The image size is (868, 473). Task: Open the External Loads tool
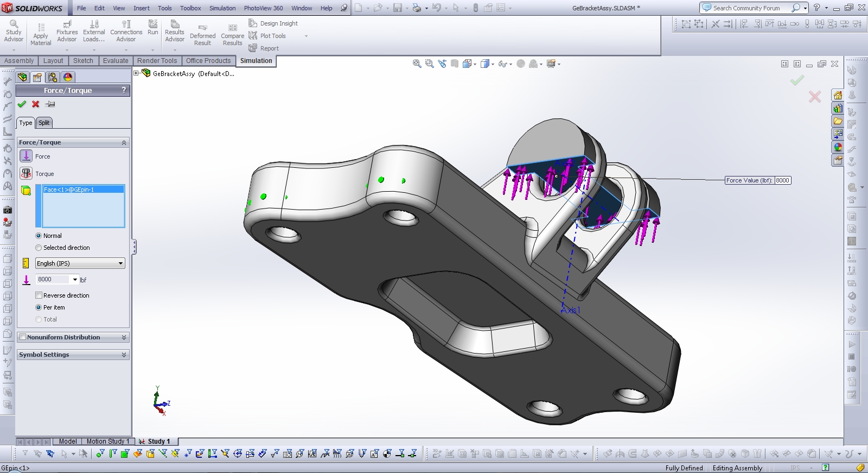[94, 31]
